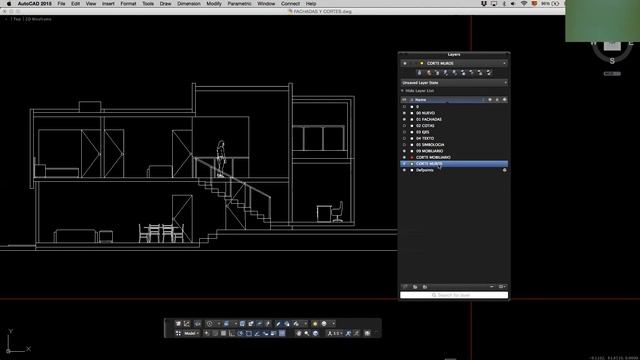
Task: Open the Unsaved Layer State dropdown
Action: pos(454,82)
